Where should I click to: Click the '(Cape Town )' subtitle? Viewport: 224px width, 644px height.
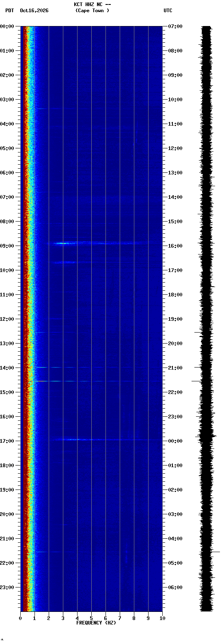click(93, 11)
